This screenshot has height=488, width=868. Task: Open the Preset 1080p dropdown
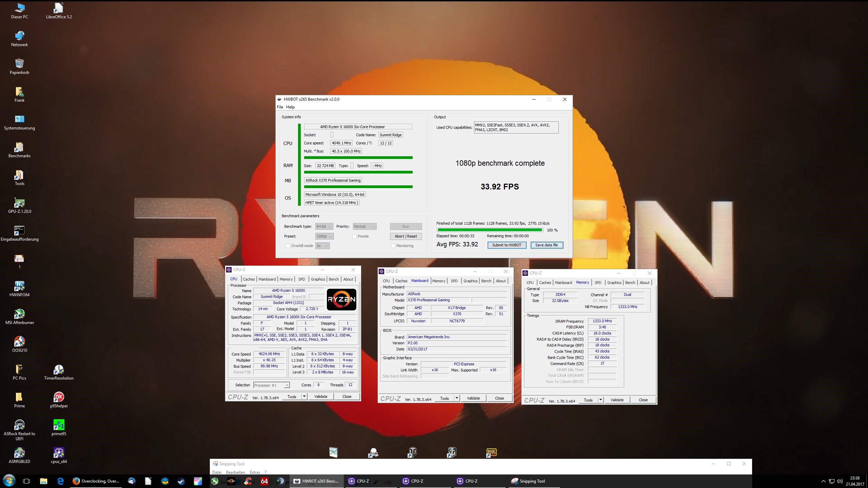click(324, 236)
